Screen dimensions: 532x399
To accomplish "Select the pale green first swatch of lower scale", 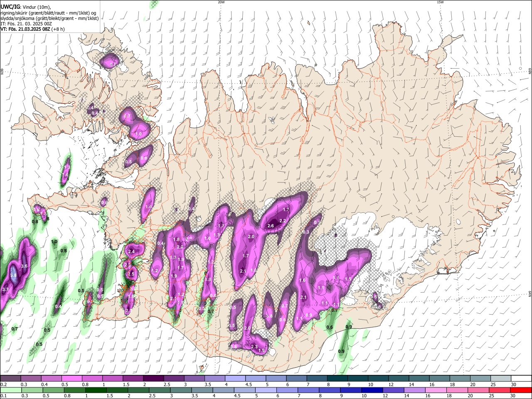I will tap(11, 390).
